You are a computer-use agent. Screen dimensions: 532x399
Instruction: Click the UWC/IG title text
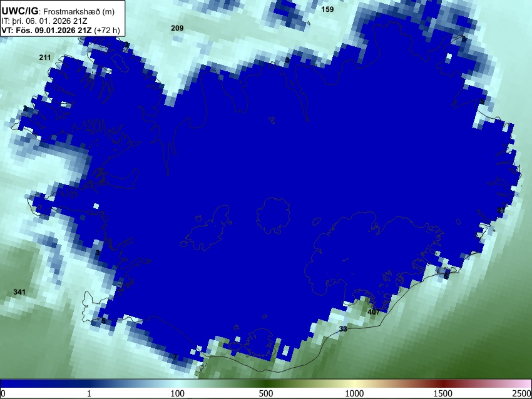(x=19, y=11)
